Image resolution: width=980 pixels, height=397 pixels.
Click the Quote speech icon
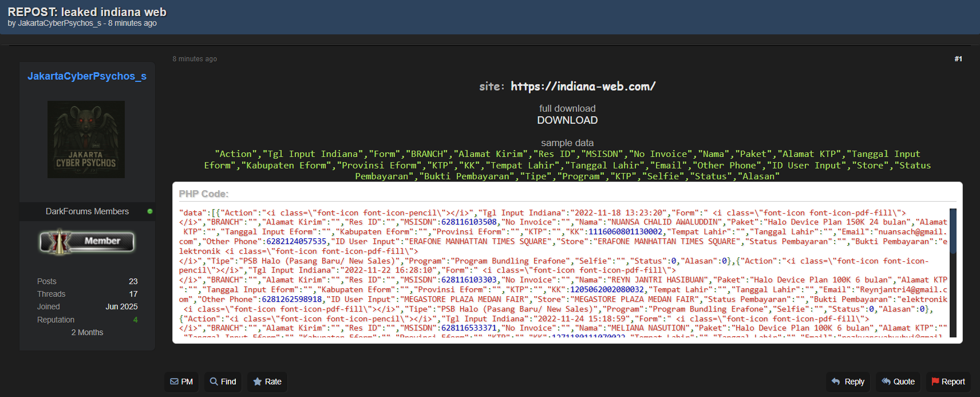pyautogui.click(x=886, y=382)
